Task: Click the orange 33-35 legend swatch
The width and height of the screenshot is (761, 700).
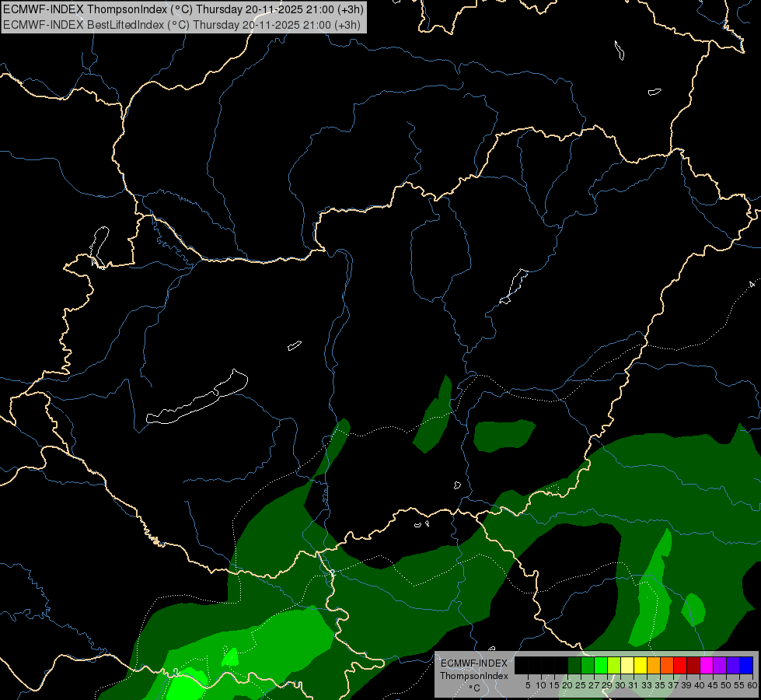Action: click(654, 665)
